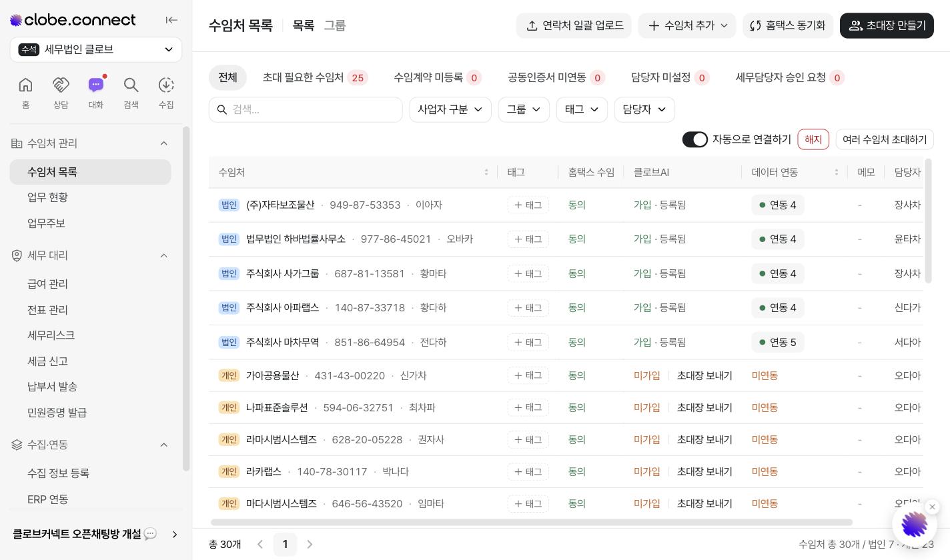Click 홈택스 동기화 sync button
The image size is (950, 560).
point(788,25)
